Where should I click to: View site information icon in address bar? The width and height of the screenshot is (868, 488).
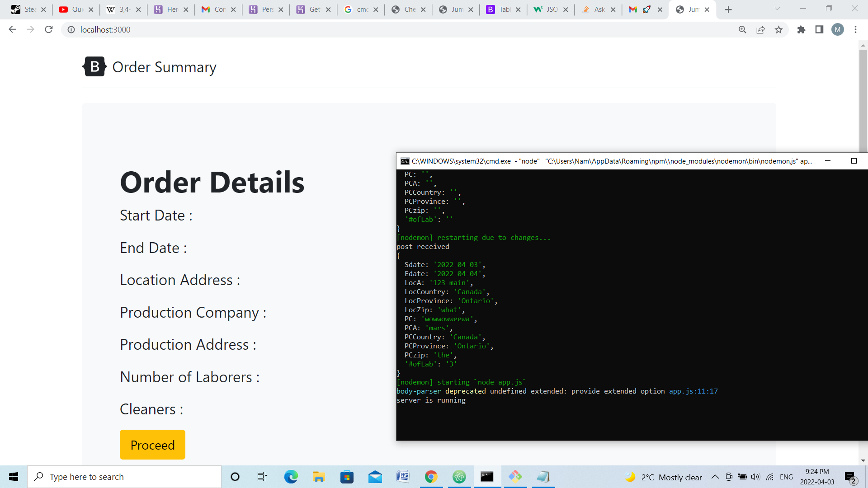(71, 29)
